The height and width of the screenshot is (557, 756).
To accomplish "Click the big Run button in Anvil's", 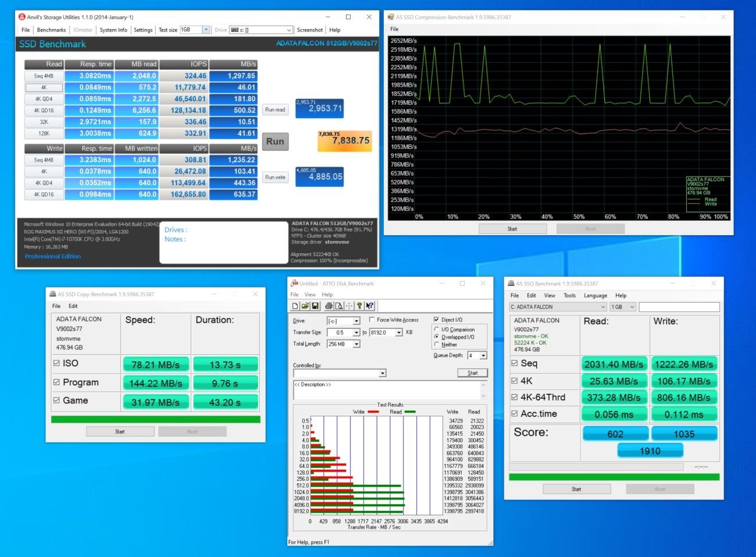I will (275, 141).
